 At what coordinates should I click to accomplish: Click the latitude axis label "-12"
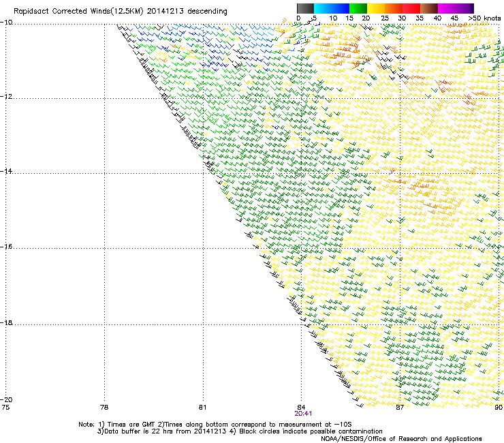(6, 97)
